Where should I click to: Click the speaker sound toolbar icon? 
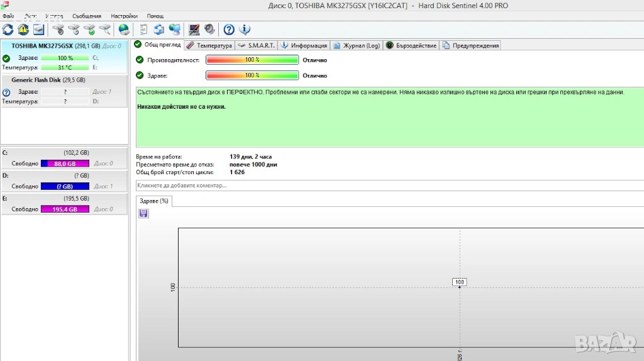pyautogui.click(x=209, y=30)
